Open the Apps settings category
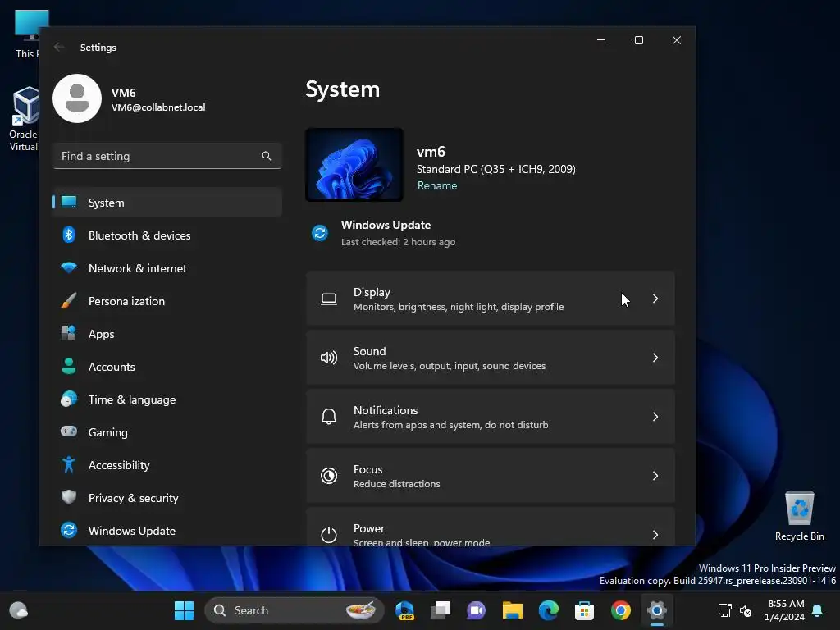840x630 pixels. pos(167,334)
